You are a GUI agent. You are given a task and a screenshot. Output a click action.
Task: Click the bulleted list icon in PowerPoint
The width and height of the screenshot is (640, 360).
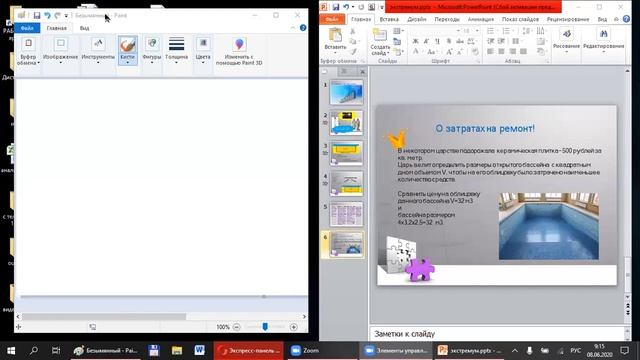coord(491,31)
